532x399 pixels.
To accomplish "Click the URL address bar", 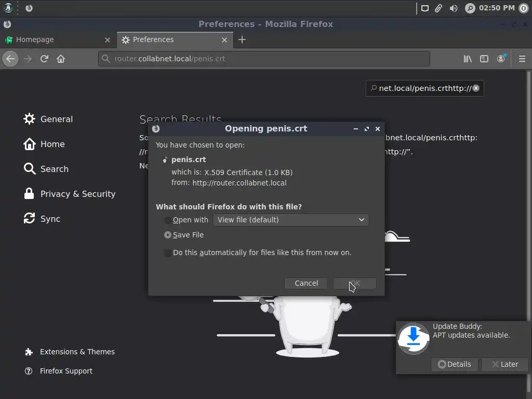I will click(264, 59).
